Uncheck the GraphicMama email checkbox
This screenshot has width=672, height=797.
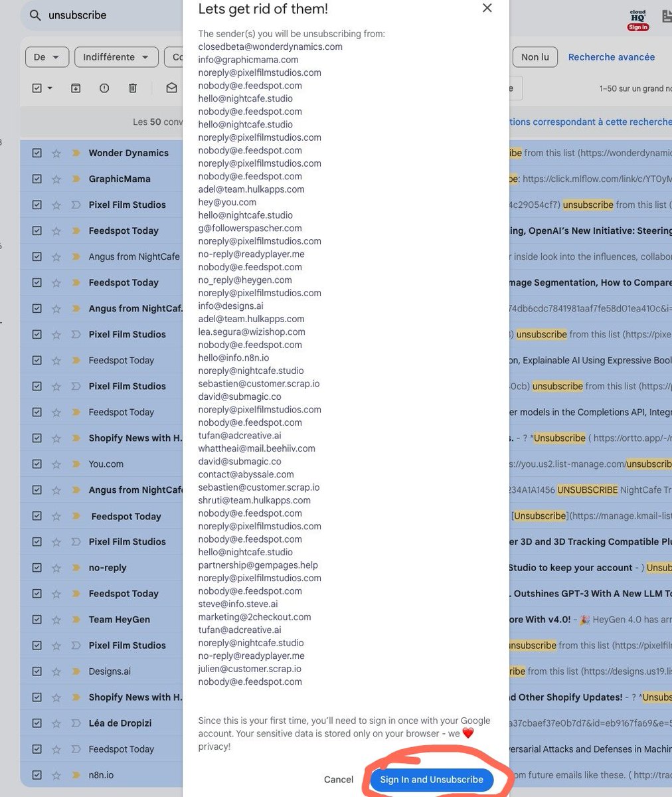click(x=37, y=179)
